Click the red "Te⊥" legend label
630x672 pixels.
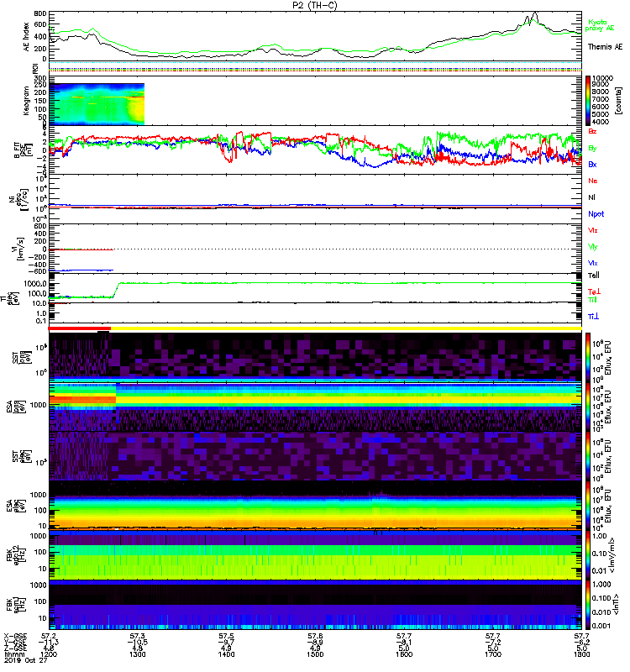click(595, 291)
